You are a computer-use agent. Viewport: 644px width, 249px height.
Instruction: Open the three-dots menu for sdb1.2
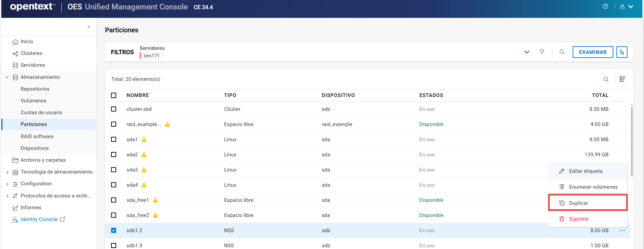[x=622, y=230]
